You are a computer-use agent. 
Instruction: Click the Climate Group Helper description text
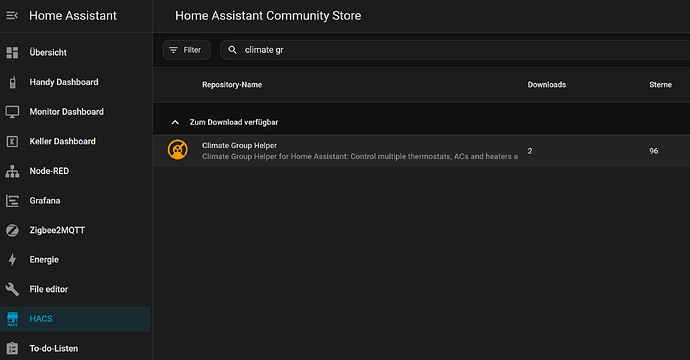click(x=360, y=157)
